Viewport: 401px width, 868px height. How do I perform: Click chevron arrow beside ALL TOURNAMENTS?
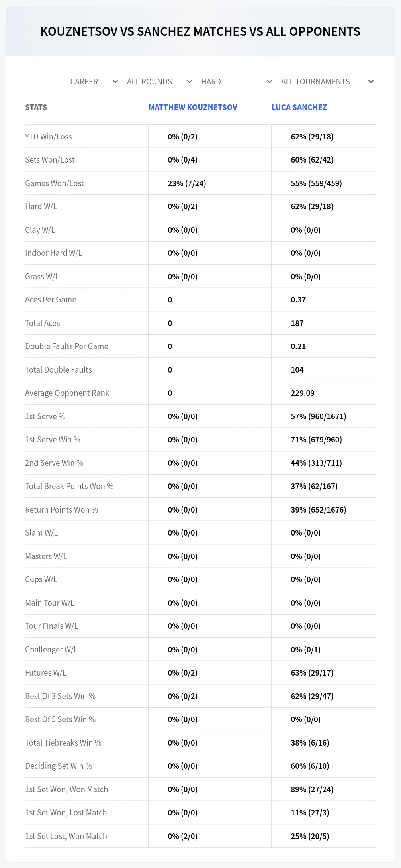pyautogui.click(x=371, y=82)
